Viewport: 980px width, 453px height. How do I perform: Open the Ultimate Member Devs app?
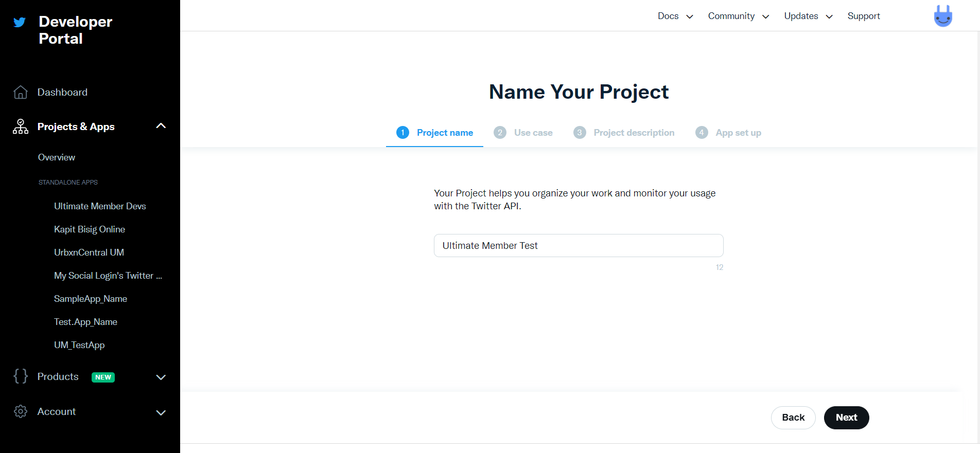100,206
